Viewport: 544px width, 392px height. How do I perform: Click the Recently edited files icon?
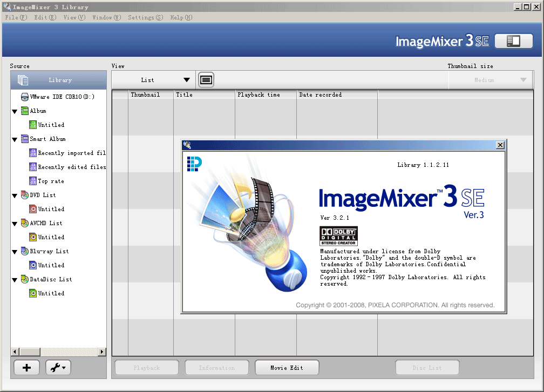32,167
